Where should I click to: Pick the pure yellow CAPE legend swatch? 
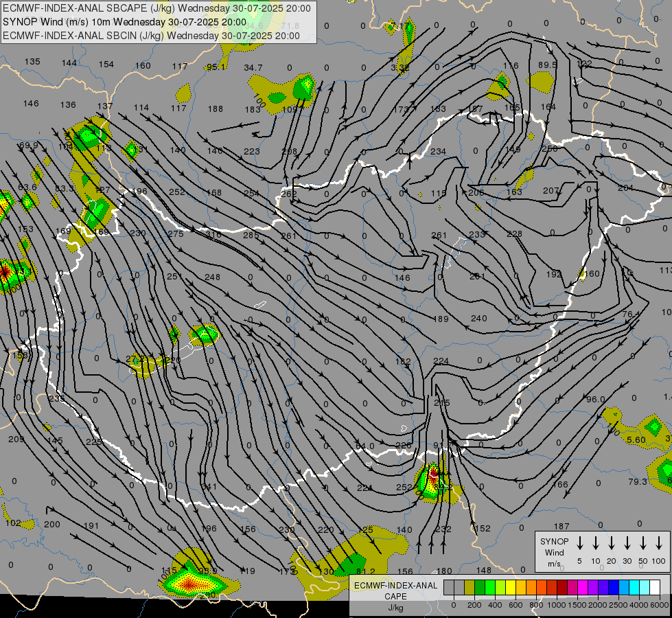point(511,588)
